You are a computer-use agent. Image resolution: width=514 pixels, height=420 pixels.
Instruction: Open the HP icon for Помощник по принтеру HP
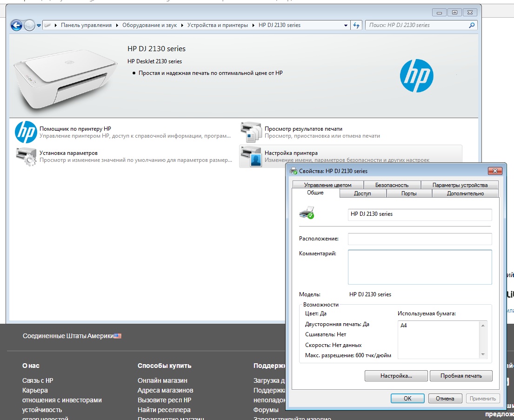click(x=26, y=132)
